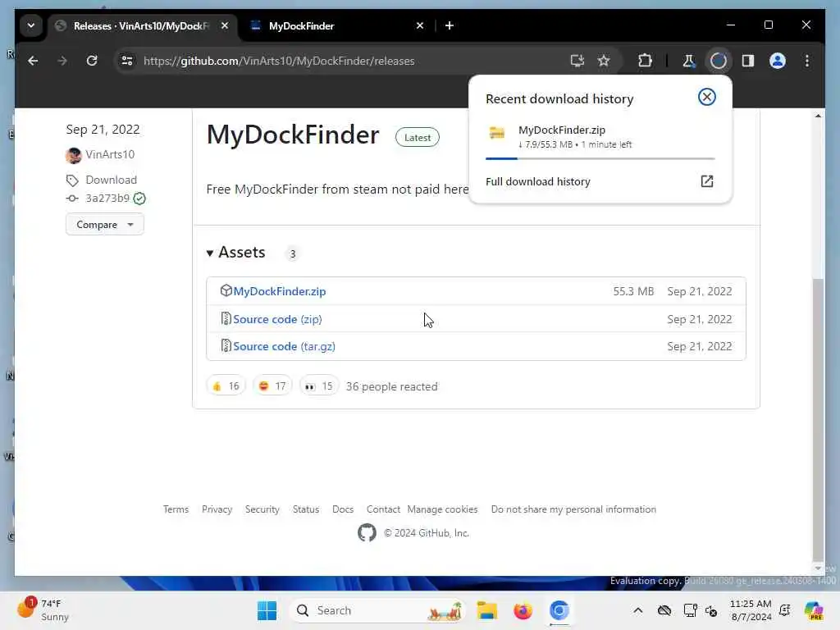Click Manage cookies in footer

click(x=442, y=509)
